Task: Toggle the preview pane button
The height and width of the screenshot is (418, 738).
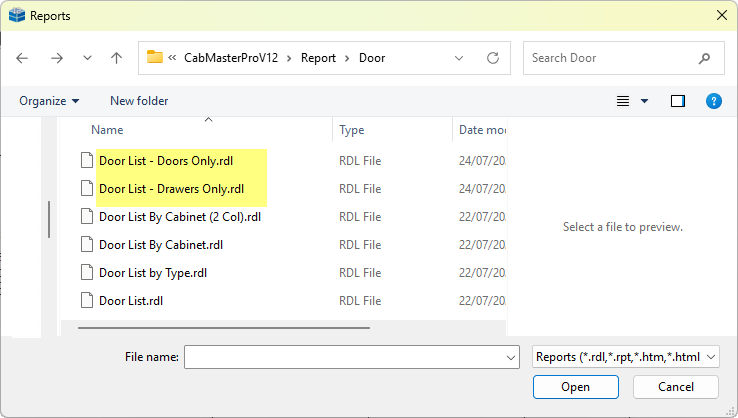Action: click(x=678, y=101)
